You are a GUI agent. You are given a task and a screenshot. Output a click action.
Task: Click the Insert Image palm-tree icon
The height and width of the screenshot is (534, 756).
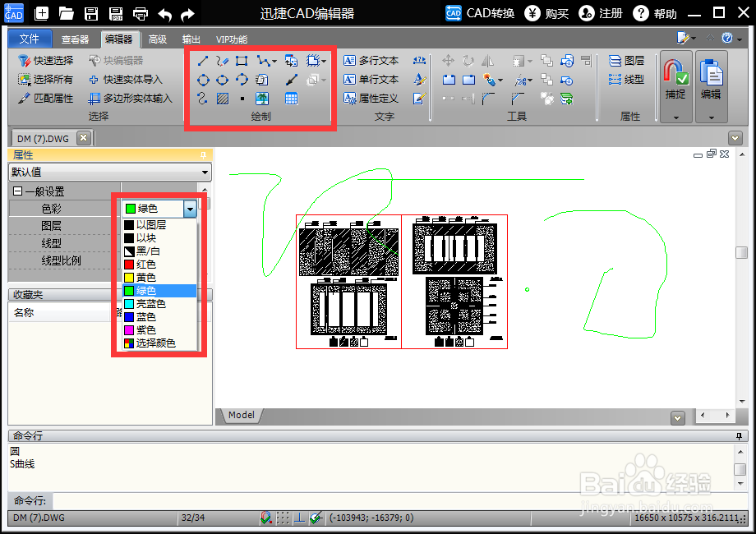pyautogui.click(x=262, y=99)
